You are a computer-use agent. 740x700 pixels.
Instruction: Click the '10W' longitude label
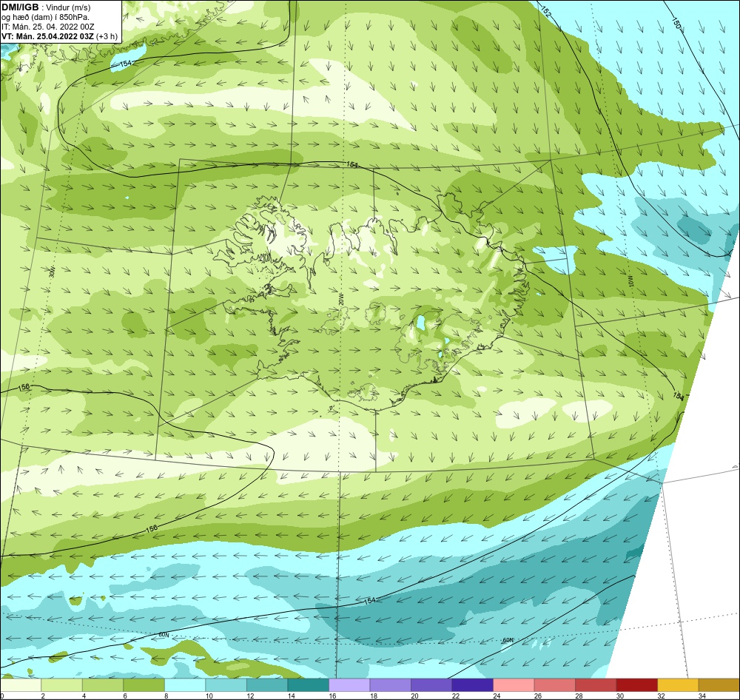click(x=630, y=281)
